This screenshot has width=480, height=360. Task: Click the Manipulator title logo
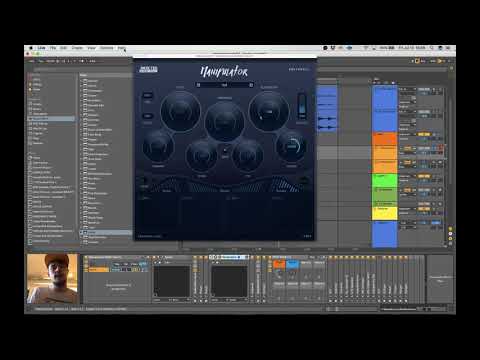pyautogui.click(x=224, y=72)
